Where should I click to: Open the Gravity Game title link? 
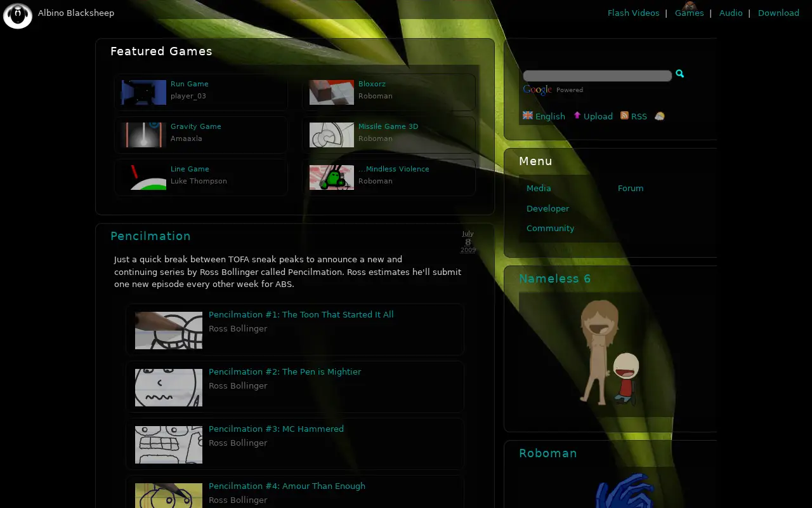coord(196,126)
